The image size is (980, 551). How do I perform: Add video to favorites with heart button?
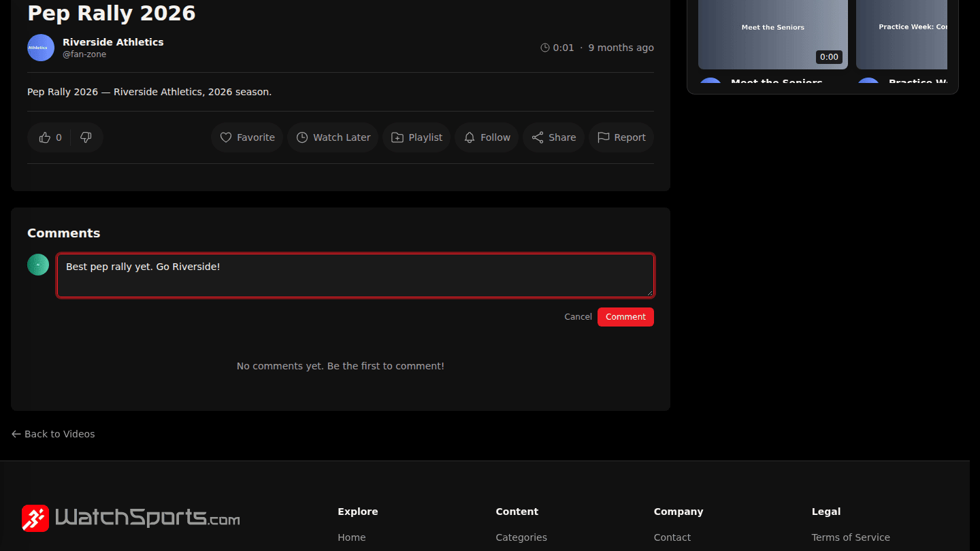click(x=247, y=137)
